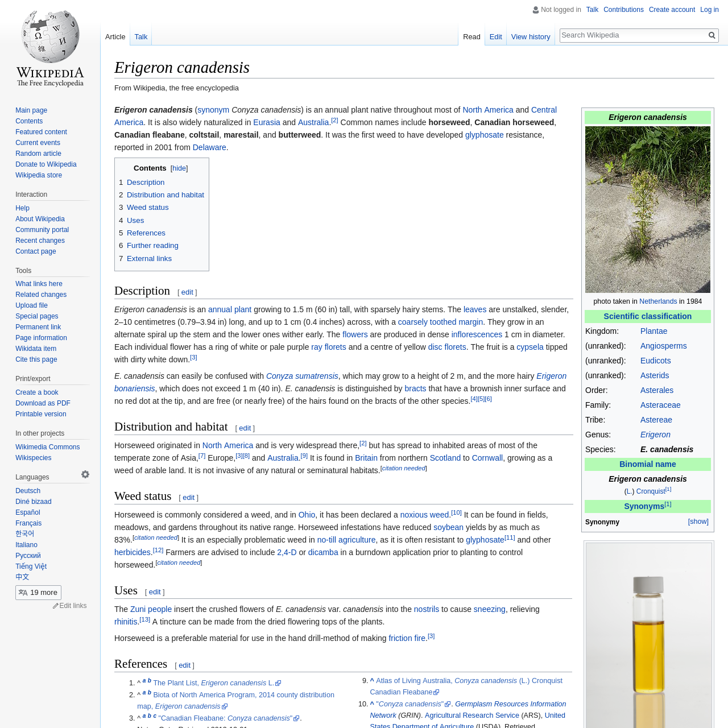728x728 pixels.
Task: Open the View history tab
Action: (x=531, y=36)
